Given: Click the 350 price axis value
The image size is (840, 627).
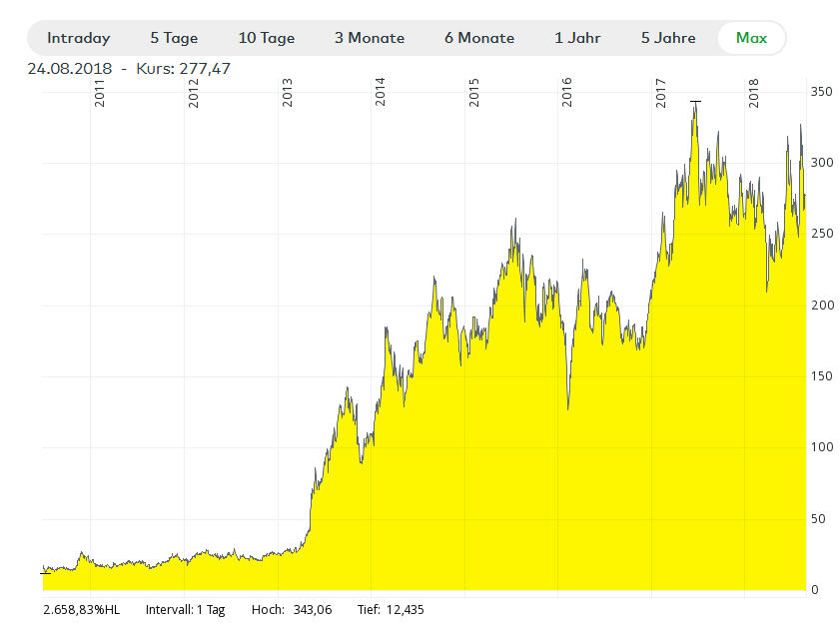Looking at the screenshot, I should click(x=822, y=92).
